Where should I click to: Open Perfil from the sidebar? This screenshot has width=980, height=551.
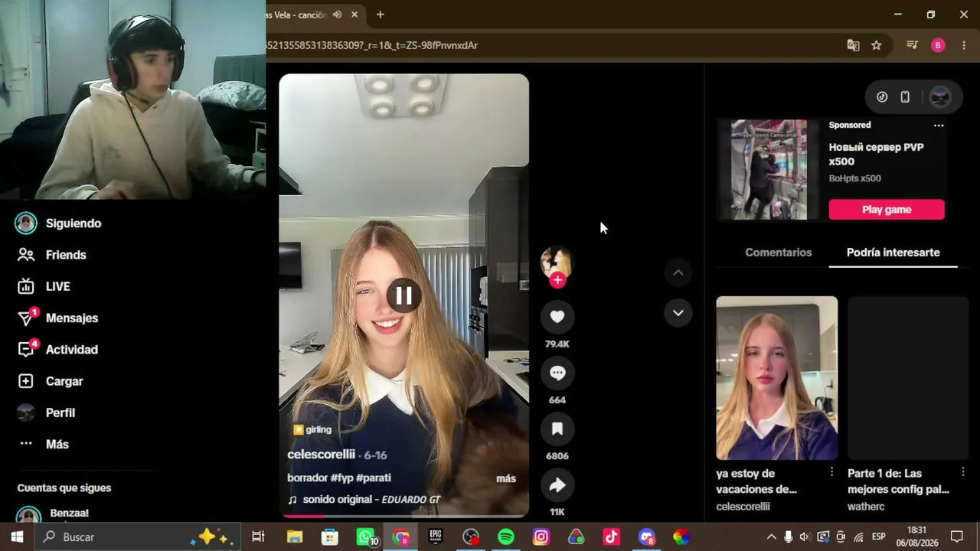point(47,412)
